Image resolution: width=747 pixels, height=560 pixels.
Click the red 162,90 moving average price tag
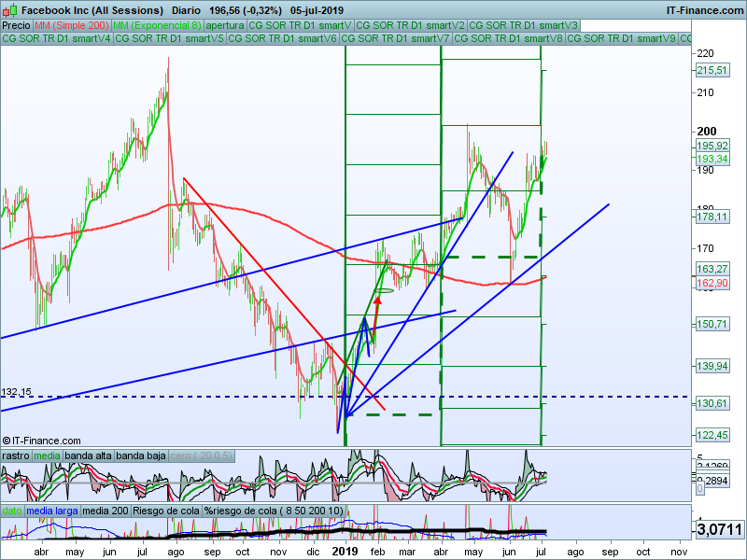[x=712, y=284]
